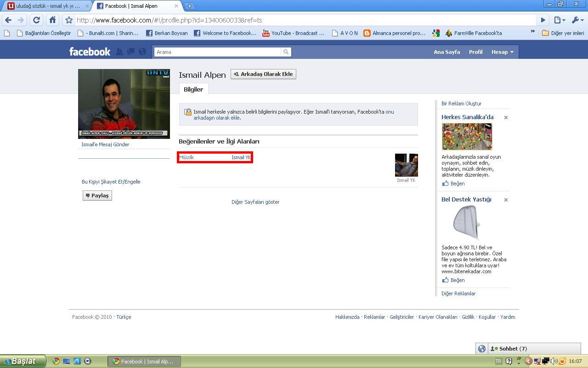This screenshot has width=588, height=368.
Task: Click chat bar globe notifications icon
Action: coord(482,349)
